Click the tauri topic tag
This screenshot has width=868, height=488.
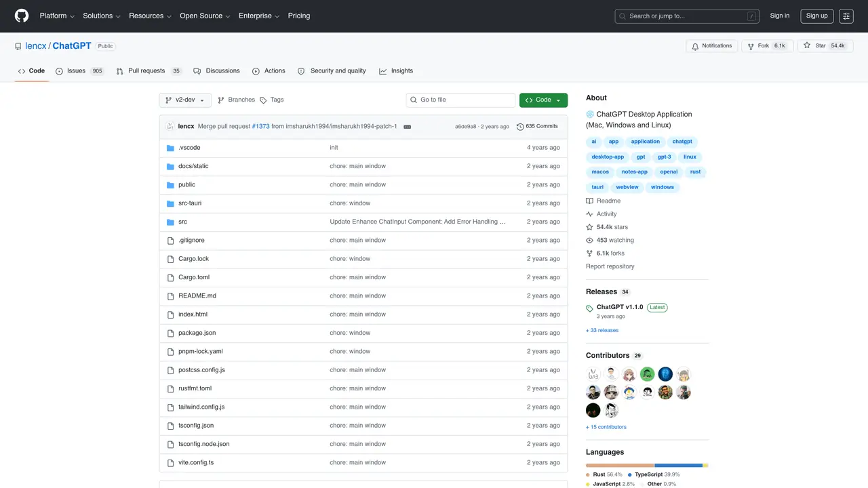click(597, 187)
